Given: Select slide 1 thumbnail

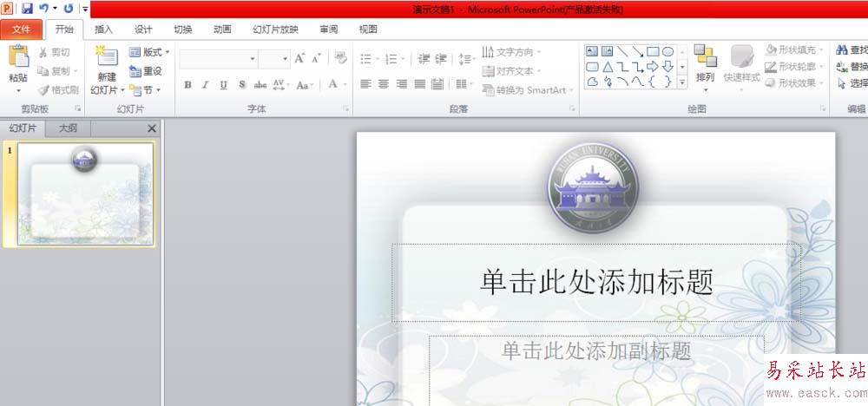Looking at the screenshot, I should point(85,193).
